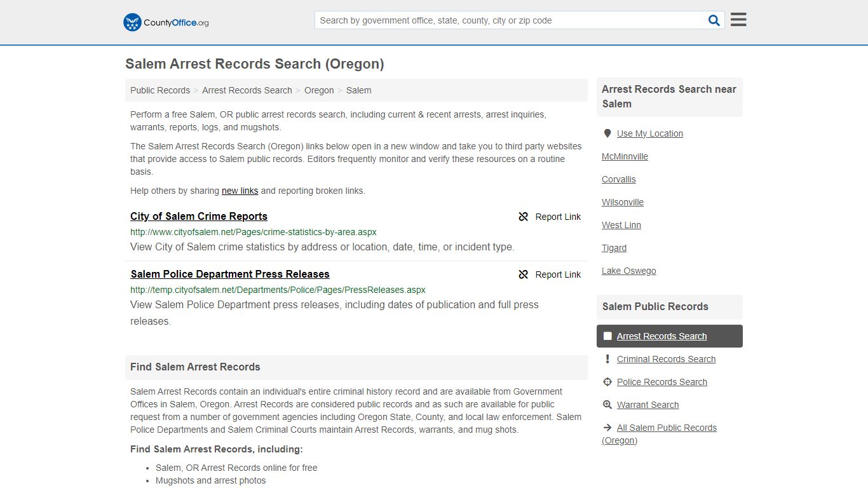Open City of Salem Crime Reports title
This screenshot has width=868, height=488.
pyautogui.click(x=199, y=216)
